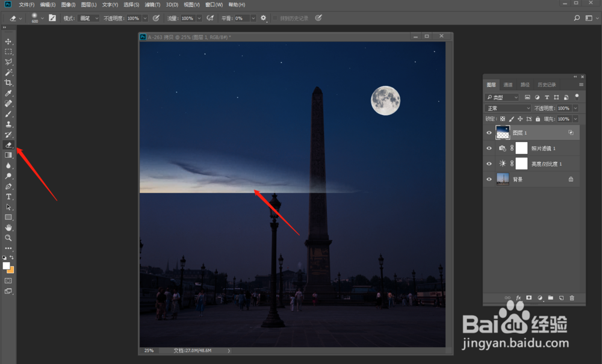602x364 pixels.
Task: Add a layer style with fx button
Action: [518, 298]
